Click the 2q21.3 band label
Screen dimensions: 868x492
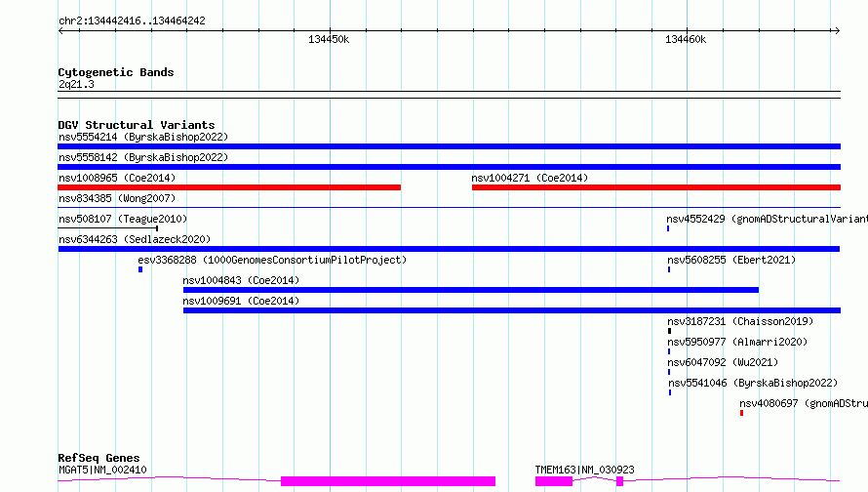pos(76,84)
